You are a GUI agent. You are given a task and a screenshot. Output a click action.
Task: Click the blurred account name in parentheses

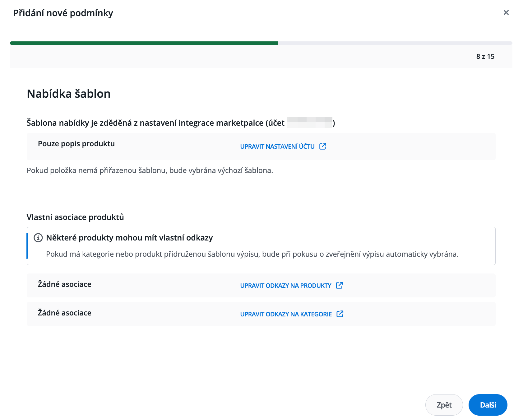coord(309,123)
